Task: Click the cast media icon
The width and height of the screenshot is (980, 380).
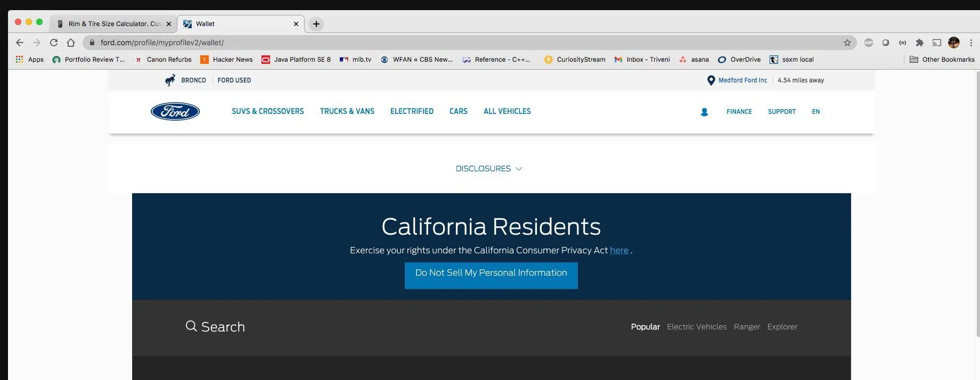Action: tap(937, 43)
